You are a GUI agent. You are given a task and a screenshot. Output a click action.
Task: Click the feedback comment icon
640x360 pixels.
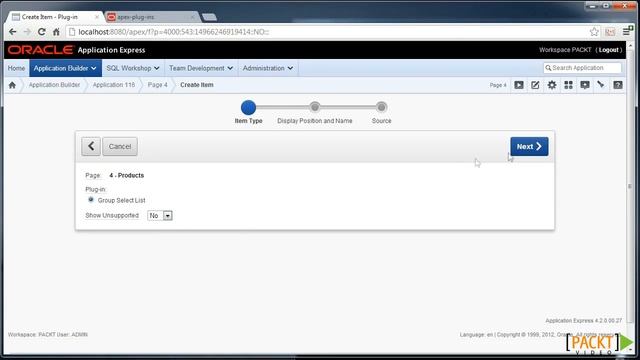[x=585, y=85]
